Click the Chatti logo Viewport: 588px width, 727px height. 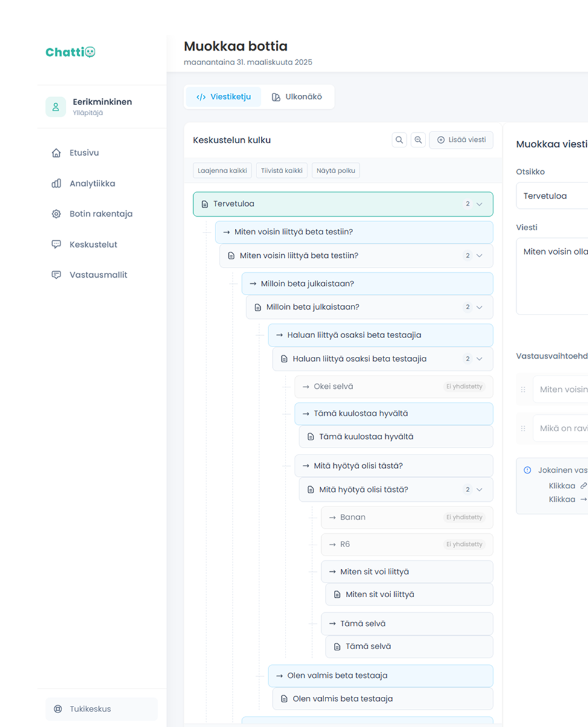pos(71,53)
